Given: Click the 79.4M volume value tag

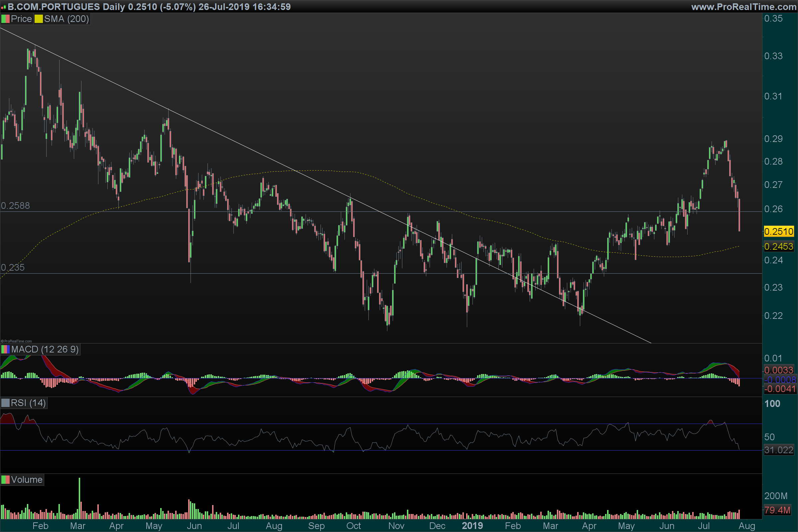Looking at the screenshot, I should coord(777,510).
